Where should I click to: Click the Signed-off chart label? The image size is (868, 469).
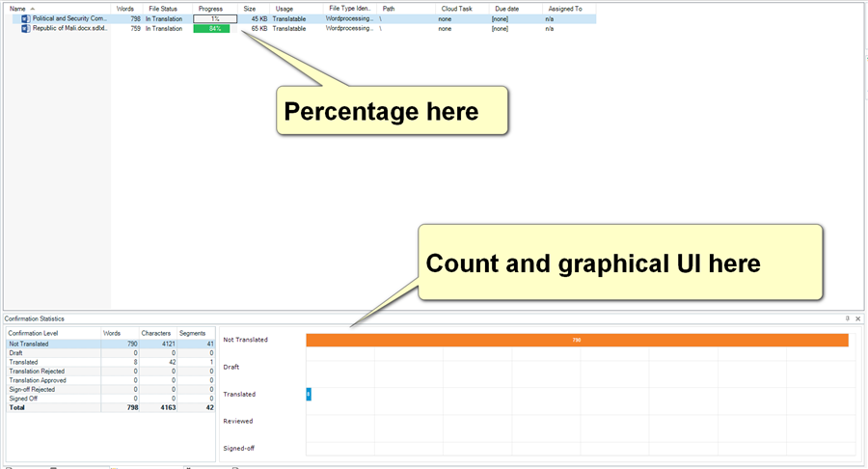tap(239, 449)
